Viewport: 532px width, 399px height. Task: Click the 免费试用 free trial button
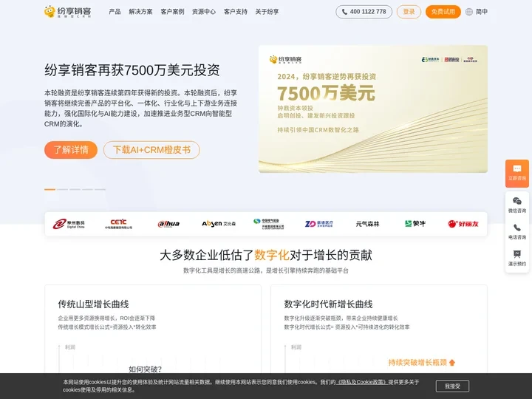[x=443, y=12]
